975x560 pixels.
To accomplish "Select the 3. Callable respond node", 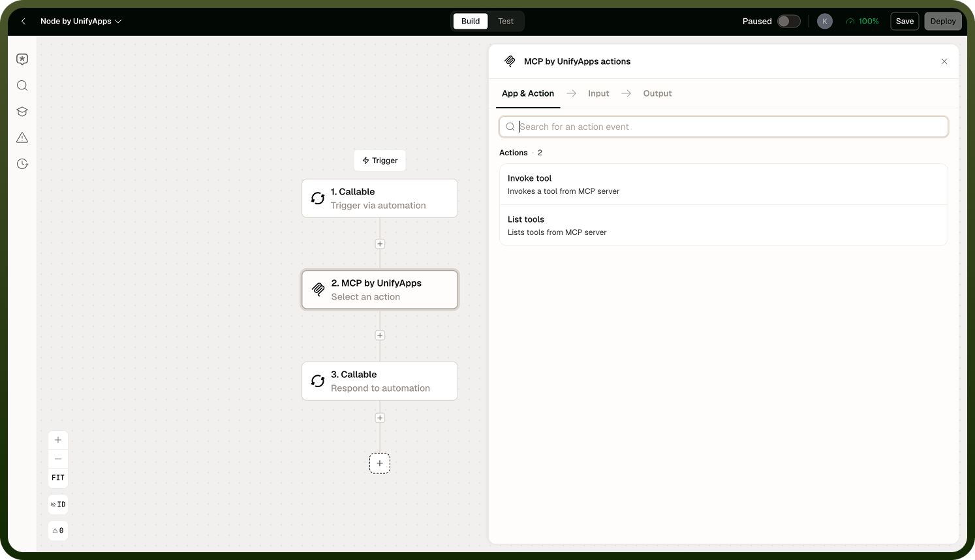I will 380,381.
